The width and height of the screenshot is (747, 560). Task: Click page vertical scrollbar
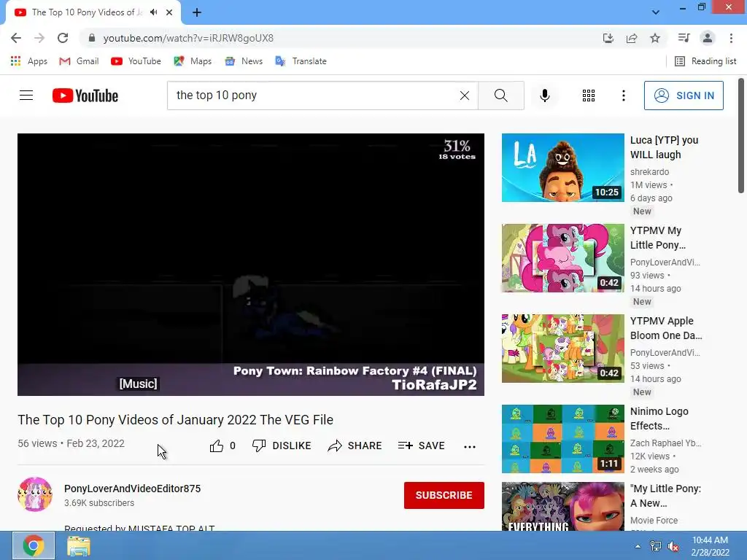click(741, 136)
